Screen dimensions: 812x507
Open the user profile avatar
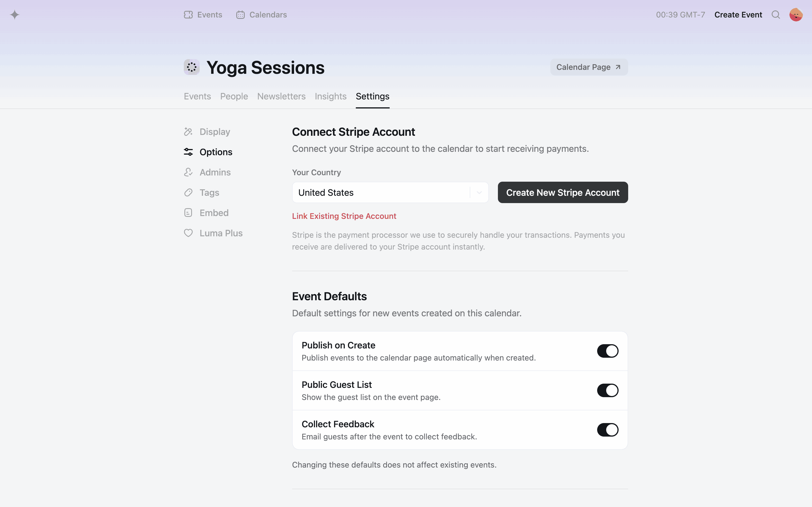[796, 15]
